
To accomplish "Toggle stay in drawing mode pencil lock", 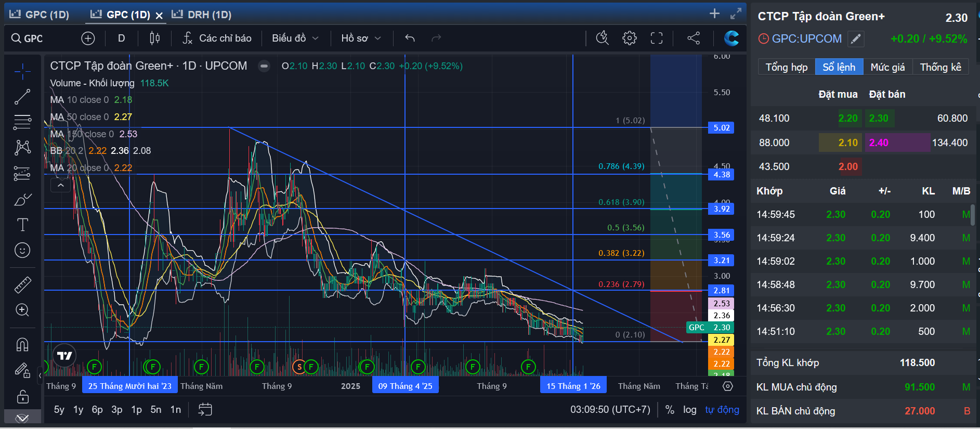I will click(22, 370).
